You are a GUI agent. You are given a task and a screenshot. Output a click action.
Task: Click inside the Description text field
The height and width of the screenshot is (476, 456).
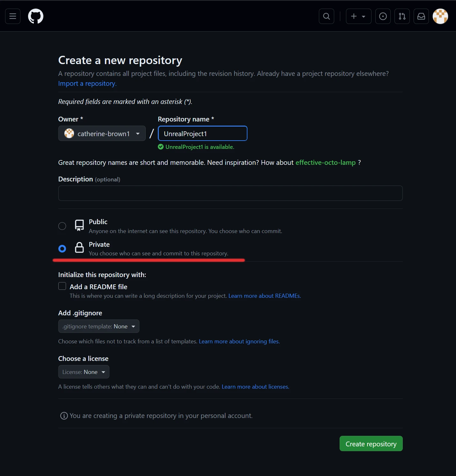click(230, 193)
